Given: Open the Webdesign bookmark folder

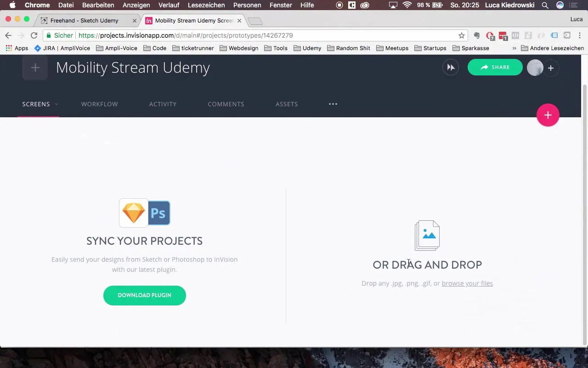Looking at the screenshot, I should (239, 48).
